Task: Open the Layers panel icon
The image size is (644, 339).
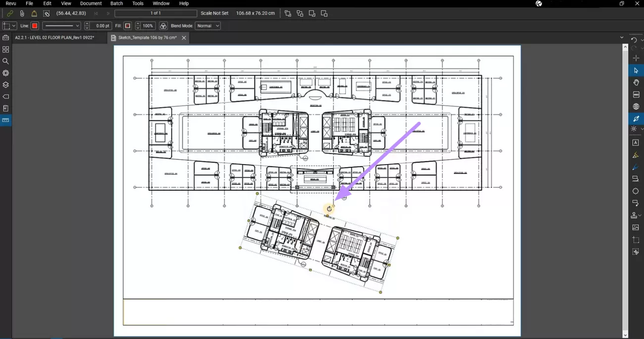Action: 5,85
